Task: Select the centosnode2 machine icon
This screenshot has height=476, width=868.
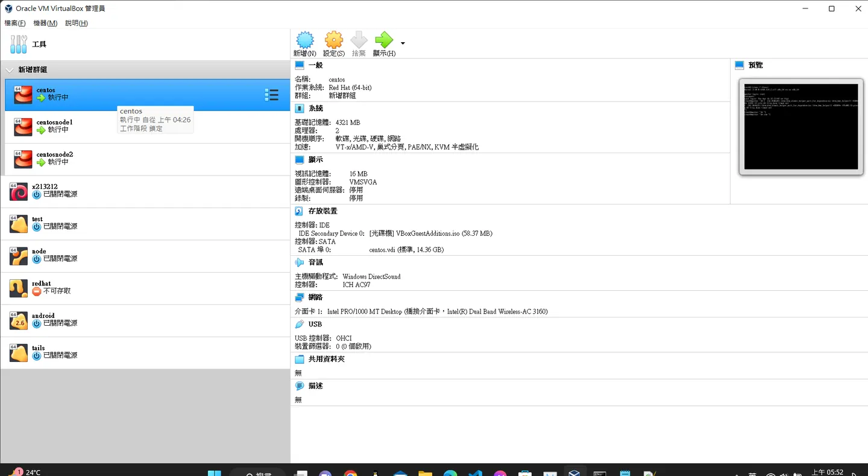Action: click(23, 159)
